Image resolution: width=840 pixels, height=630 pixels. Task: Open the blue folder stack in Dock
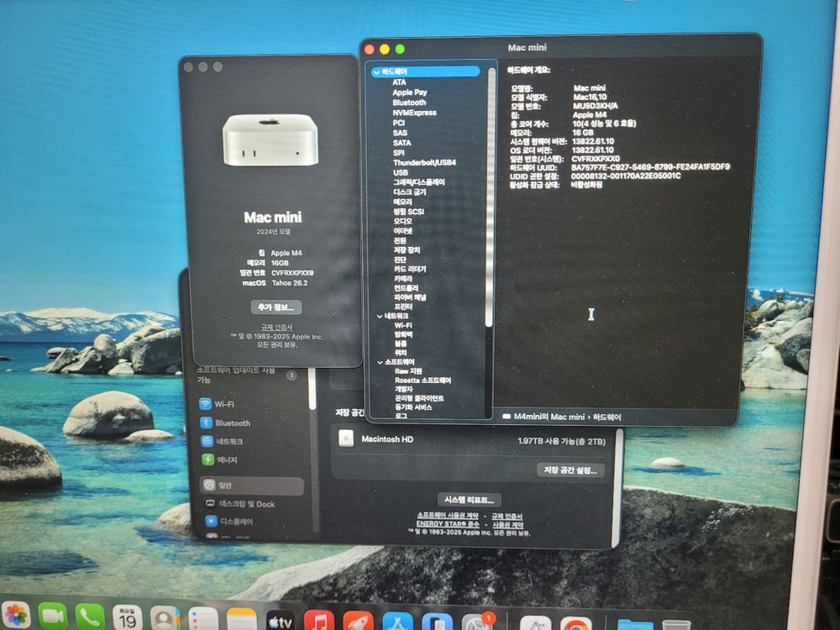pyautogui.click(x=635, y=625)
